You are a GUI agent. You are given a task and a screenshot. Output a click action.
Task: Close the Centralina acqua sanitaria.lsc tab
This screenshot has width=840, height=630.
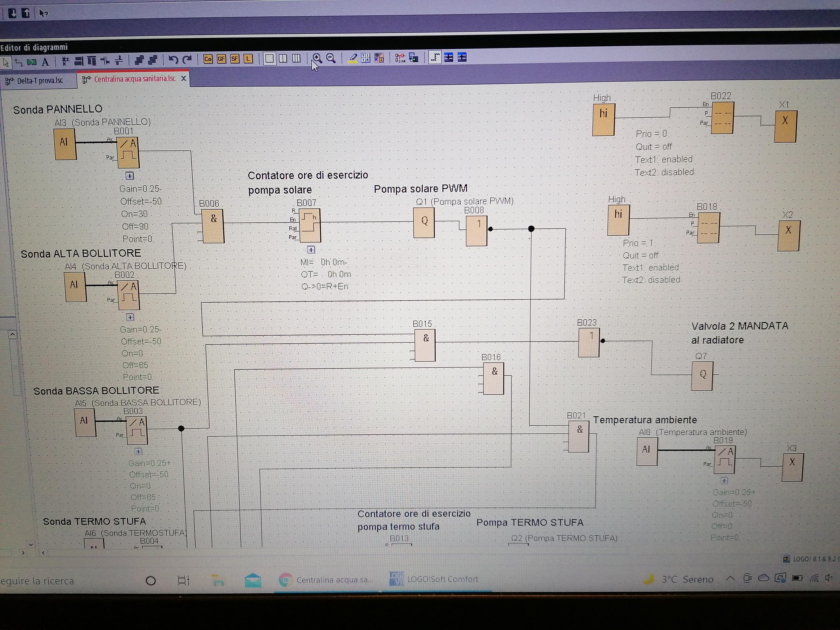pos(183,78)
